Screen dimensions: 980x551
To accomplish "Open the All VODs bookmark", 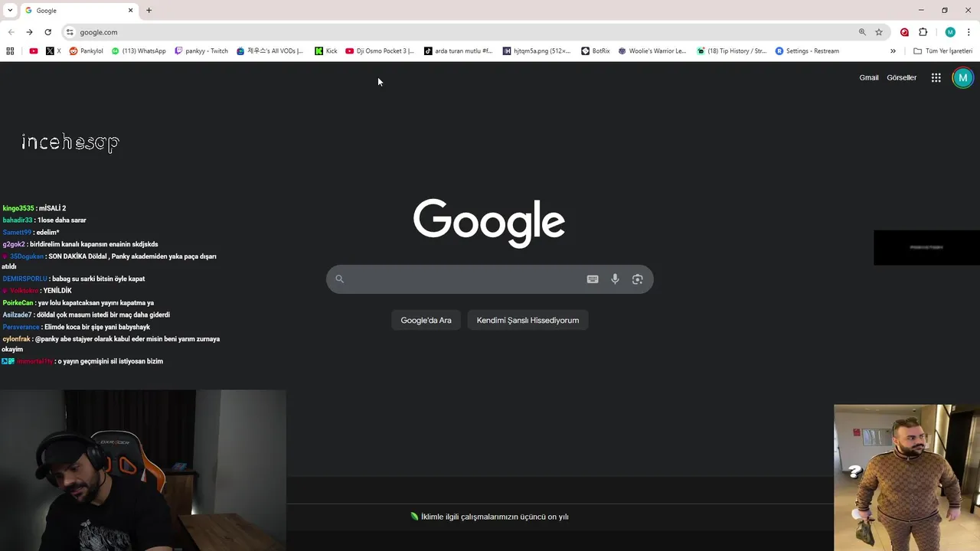I will [269, 51].
